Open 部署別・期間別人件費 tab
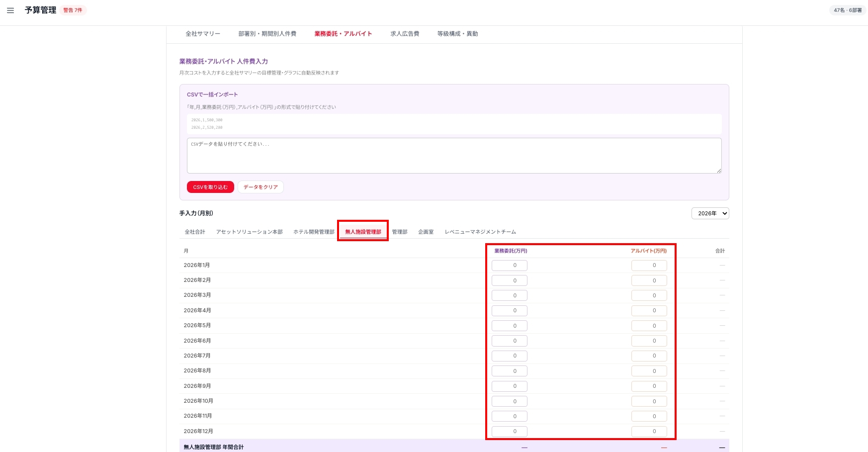 [267, 34]
